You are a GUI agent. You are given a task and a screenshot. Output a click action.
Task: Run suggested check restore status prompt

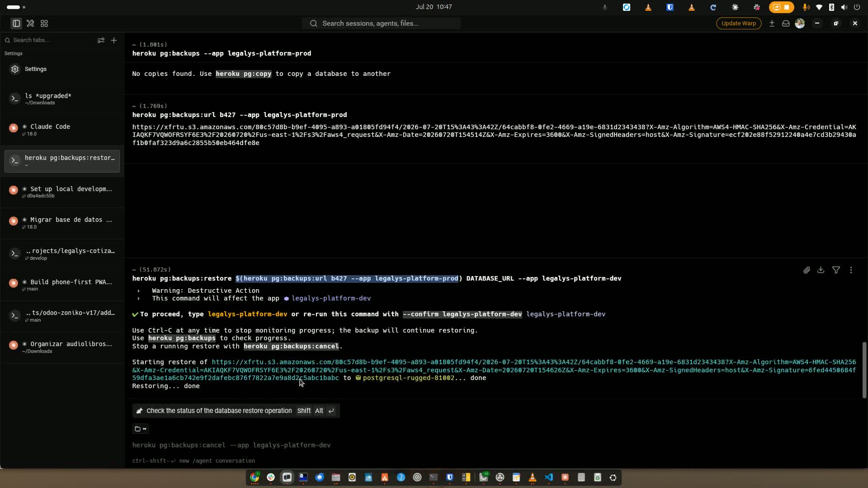tap(236, 411)
